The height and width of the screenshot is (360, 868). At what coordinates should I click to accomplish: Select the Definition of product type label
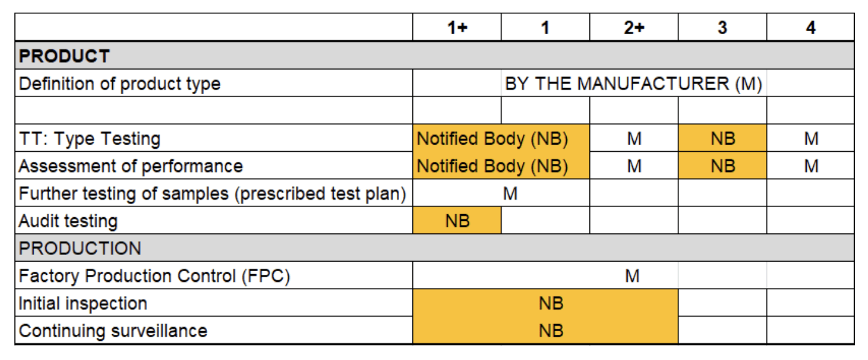click(119, 84)
